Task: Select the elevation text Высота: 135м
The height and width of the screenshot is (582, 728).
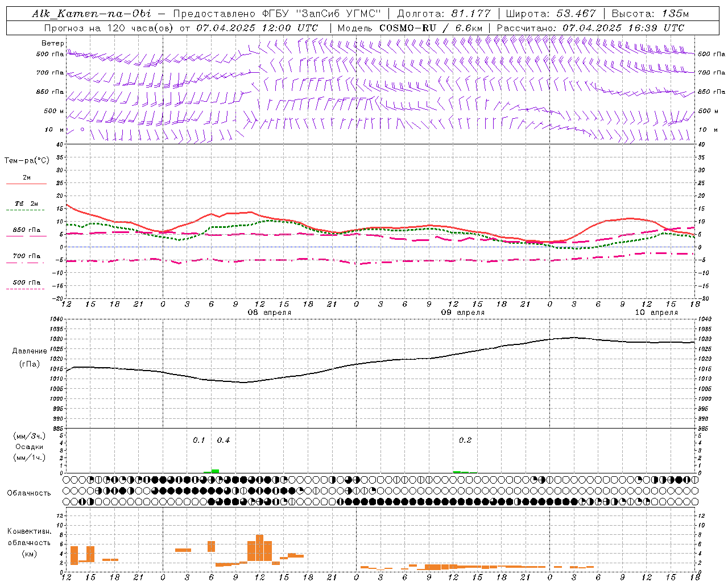Action: 650,14
